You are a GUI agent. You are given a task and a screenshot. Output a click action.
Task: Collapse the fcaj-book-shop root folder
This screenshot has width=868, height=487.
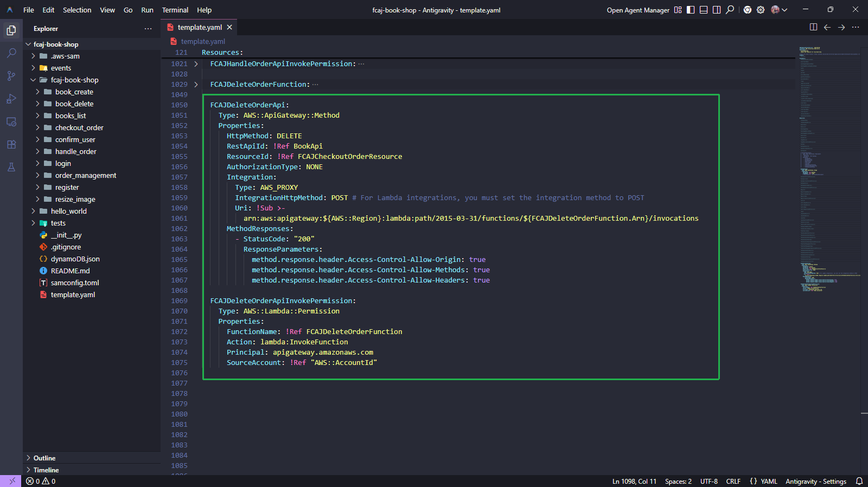click(92, 44)
